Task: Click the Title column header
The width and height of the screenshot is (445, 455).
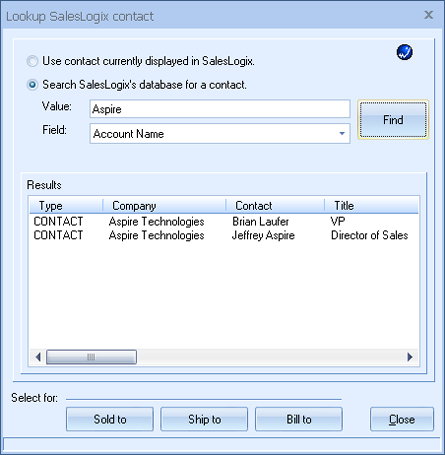Action: click(x=371, y=205)
